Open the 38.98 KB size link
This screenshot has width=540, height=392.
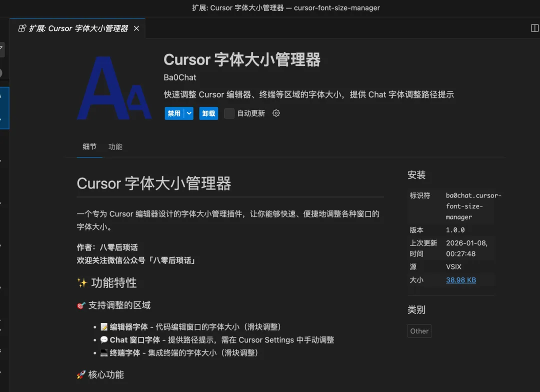click(461, 280)
